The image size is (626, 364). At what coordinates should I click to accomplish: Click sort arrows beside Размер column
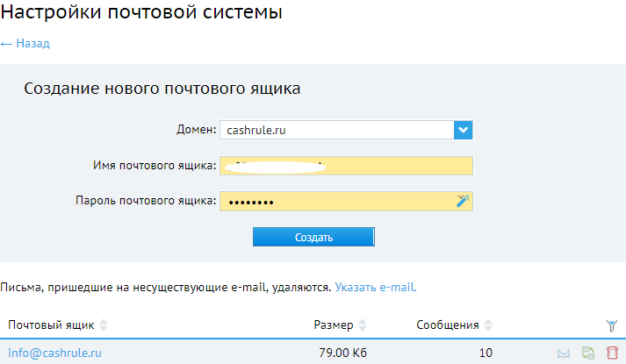coord(362,325)
